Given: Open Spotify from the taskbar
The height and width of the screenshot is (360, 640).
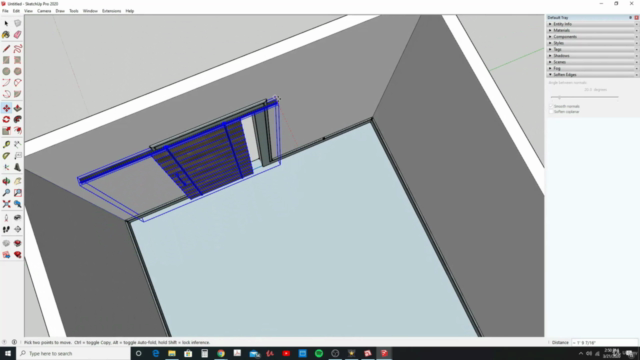Looking at the screenshot, I should (x=319, y=353).
